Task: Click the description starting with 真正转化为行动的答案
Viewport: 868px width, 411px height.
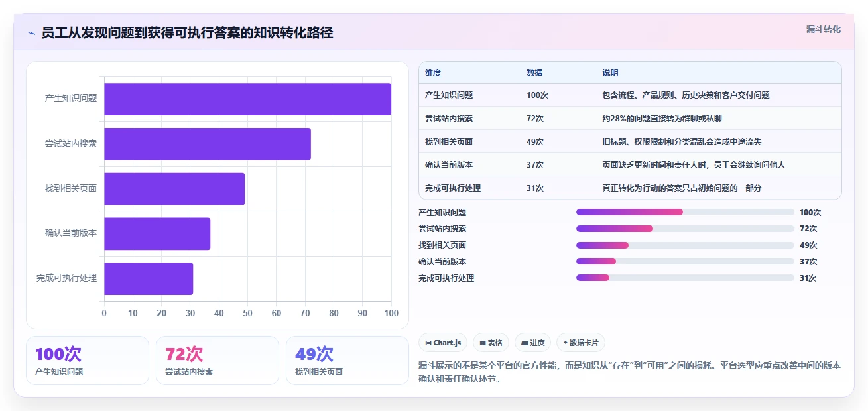Action: click(x=682, y=188)
